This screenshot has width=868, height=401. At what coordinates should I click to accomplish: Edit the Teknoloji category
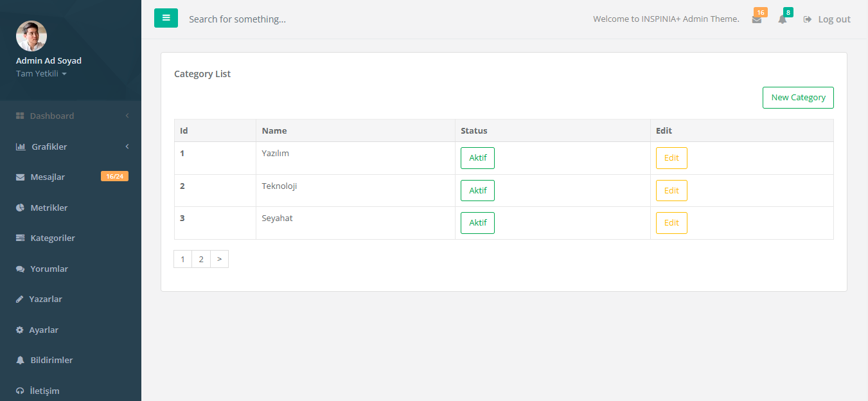671,191
